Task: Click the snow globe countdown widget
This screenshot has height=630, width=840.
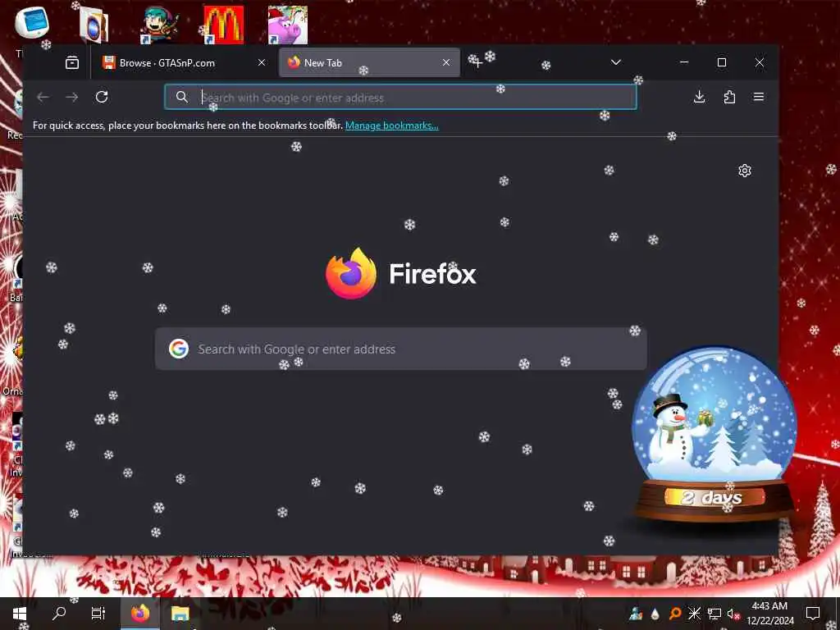Action: point(714,435)
